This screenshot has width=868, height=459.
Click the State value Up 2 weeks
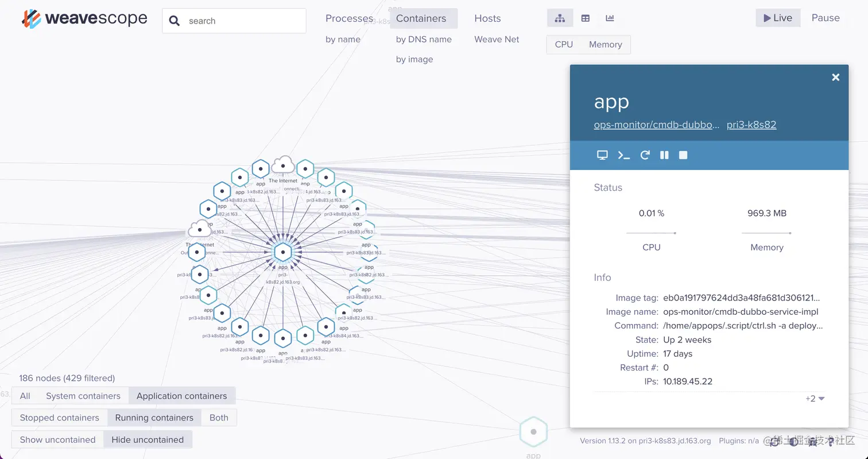point(687,340)
